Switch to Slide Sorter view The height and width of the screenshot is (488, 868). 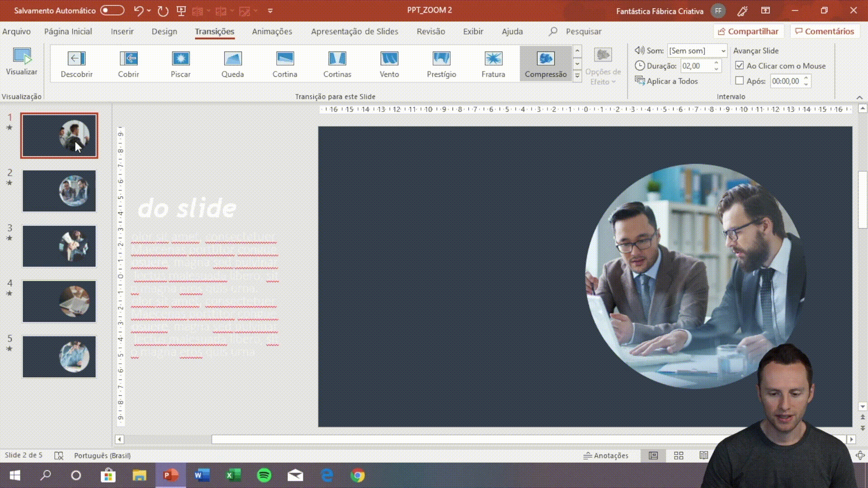tap(679, 455)
